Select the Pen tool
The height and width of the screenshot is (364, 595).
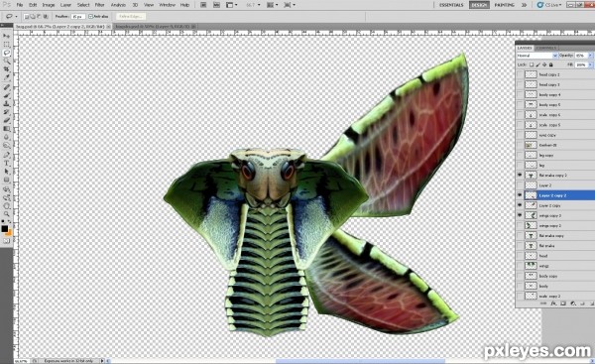coord(7,155)
